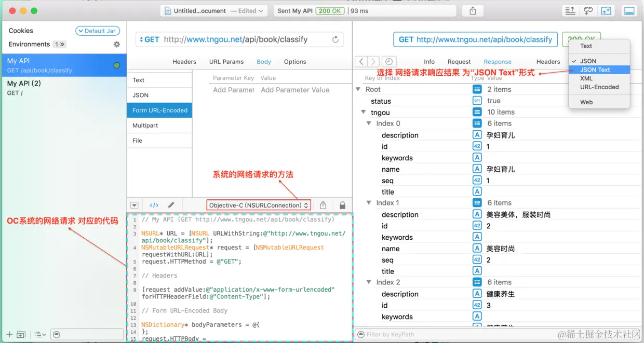Open the Response tab on the right panel
This screenshot has height=343, width=644.
[x=498, y=61]
